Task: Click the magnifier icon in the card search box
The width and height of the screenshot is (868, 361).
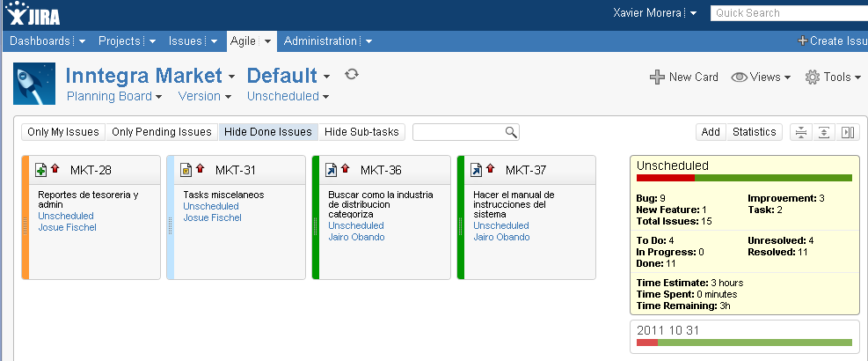Action: [511, 132]
